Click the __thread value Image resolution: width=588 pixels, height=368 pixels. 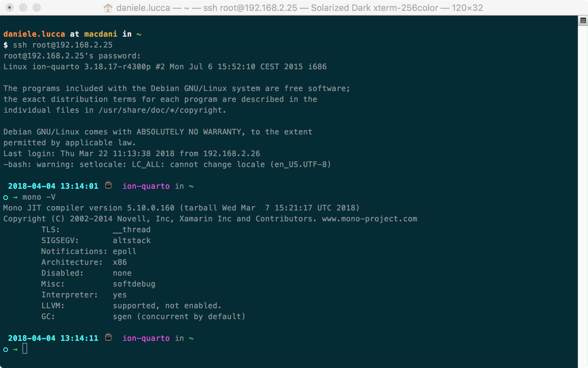[x=132, y=229]
